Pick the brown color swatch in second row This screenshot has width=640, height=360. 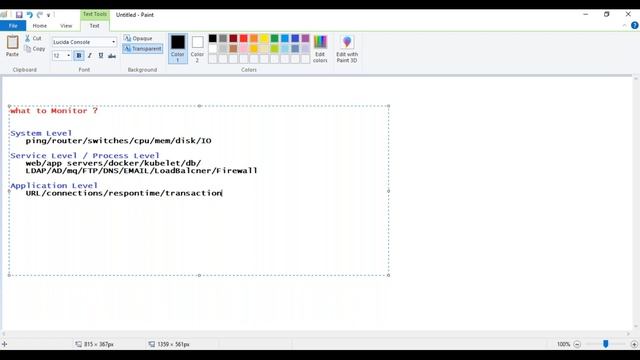point(233,49)
